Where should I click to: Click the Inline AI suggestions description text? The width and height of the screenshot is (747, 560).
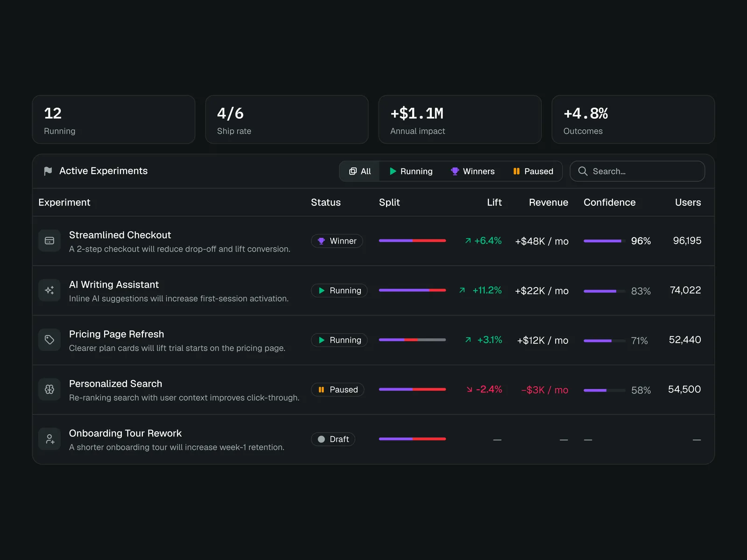pos(179,299)
